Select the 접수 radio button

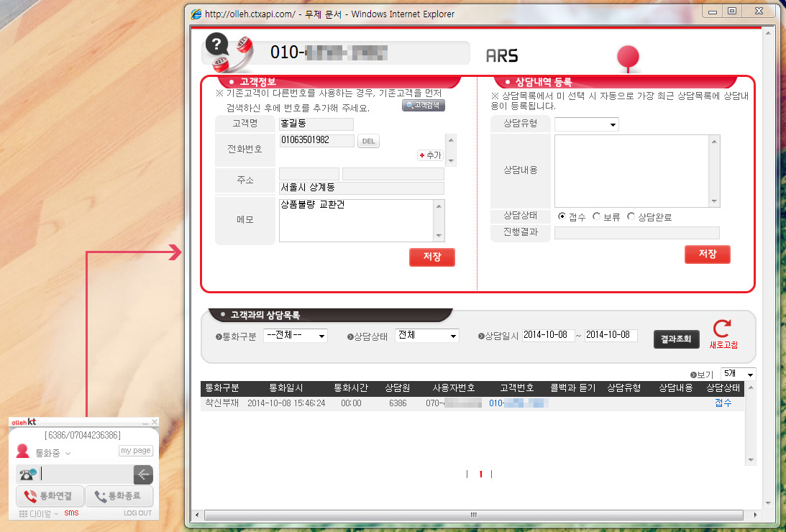click(562, 216)
